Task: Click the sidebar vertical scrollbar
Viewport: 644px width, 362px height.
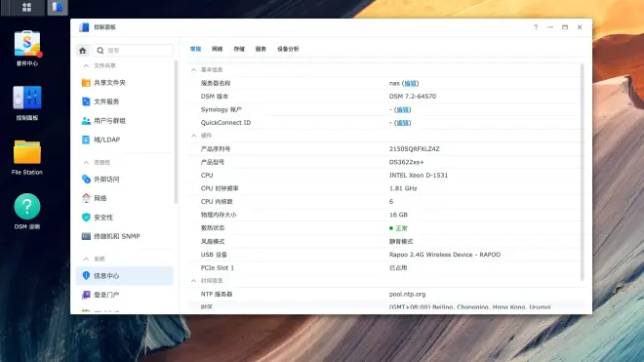Action: point(176,132)
